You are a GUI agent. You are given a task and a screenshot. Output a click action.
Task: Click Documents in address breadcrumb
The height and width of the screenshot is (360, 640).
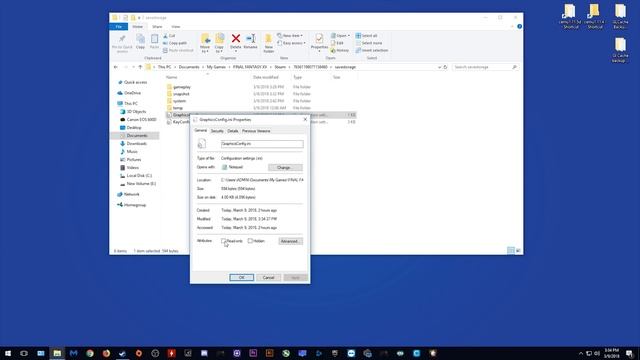pos(189,67)
